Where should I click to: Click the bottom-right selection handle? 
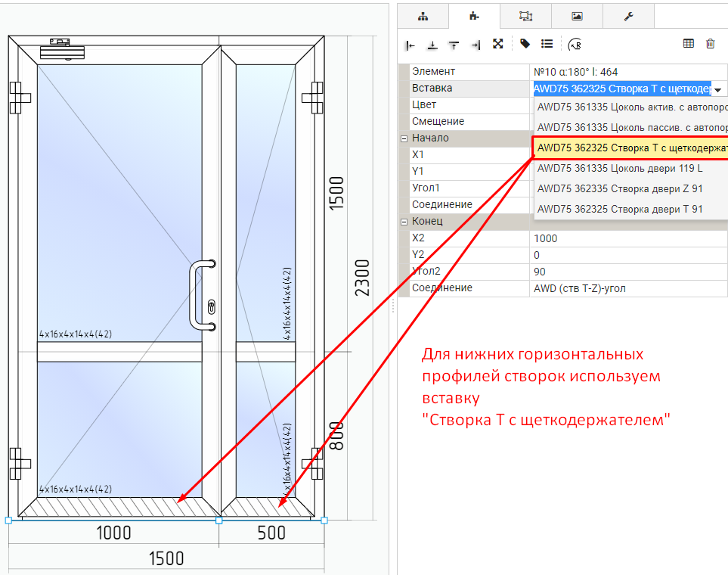[324, 521]
